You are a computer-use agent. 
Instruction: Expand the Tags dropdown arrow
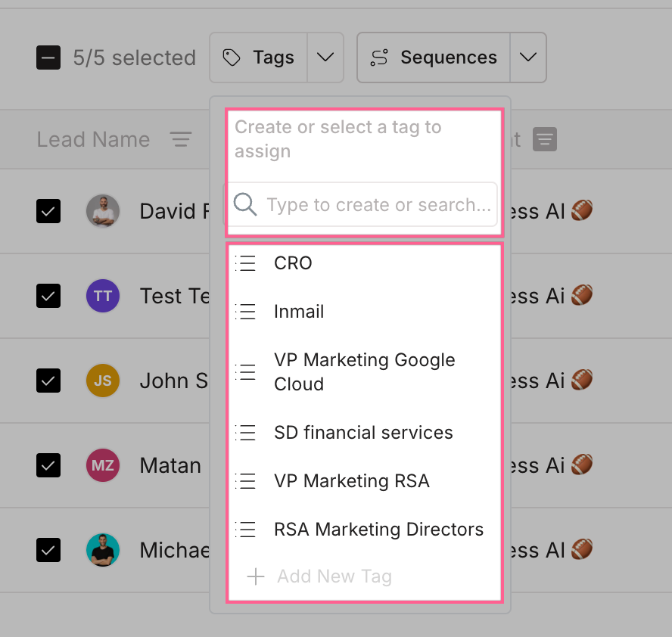click(325, 57)
